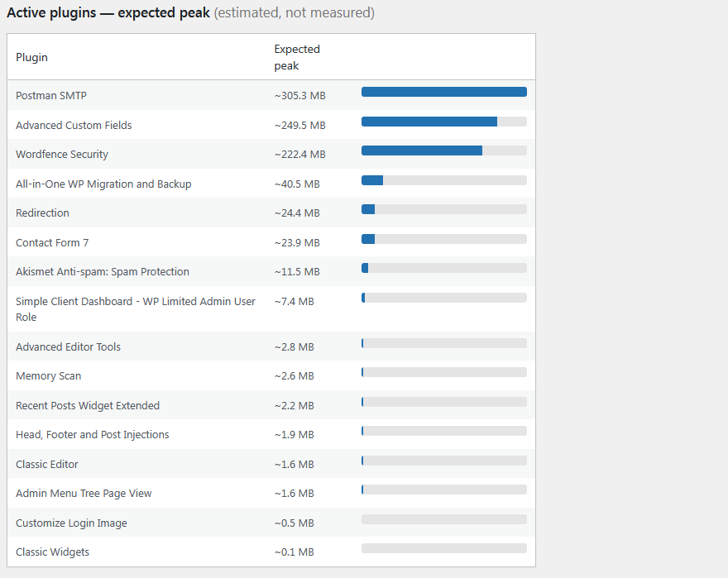Select Akismet Anti-spam: Spam Protection text

pyautogui.click(x=103, y=271)
